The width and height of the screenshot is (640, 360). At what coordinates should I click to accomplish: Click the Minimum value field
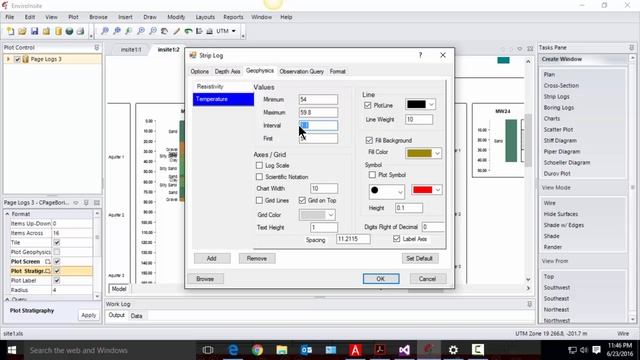tap(318, 99)
